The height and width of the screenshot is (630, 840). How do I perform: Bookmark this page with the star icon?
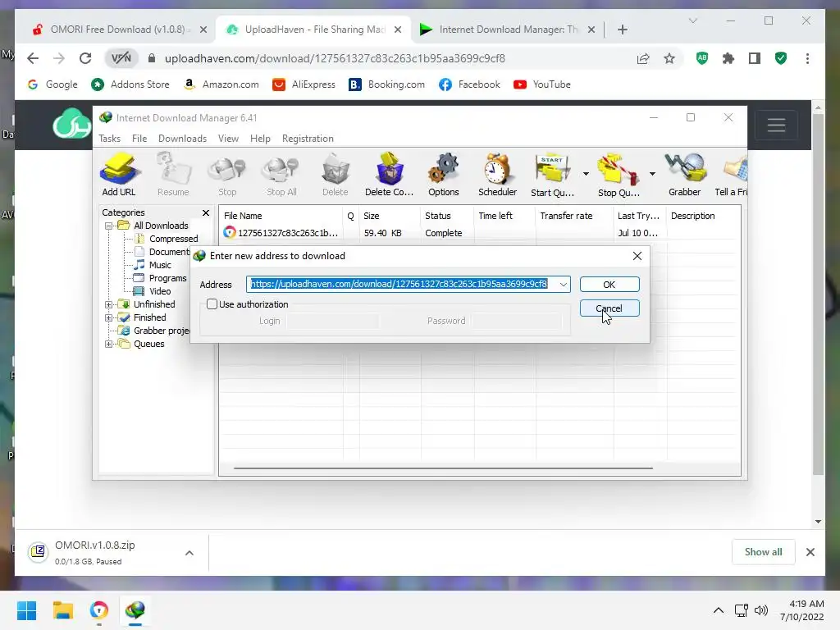pyautogui.click(x=669, y=58)
